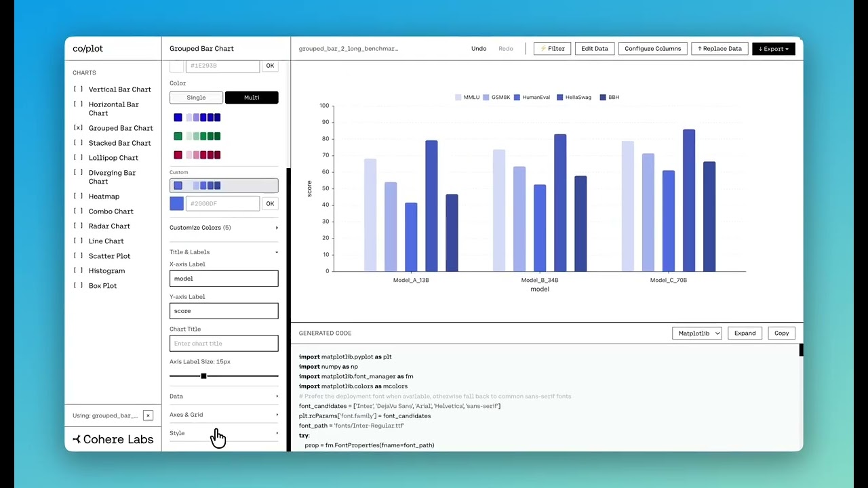The width and height of the screenshot is (868, 488).
Task: Select the blue multi-color palette
Action: pos(197,117)
